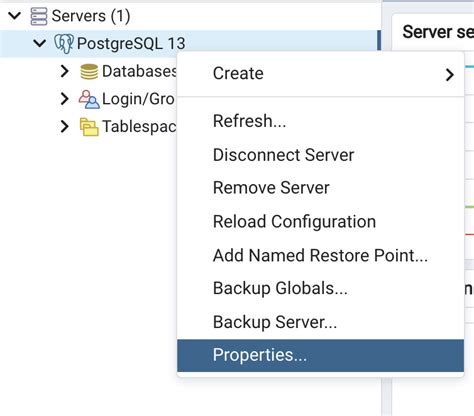Expand the Databases tree node
Screen dimensions: 474x416
tap(65, 71)
